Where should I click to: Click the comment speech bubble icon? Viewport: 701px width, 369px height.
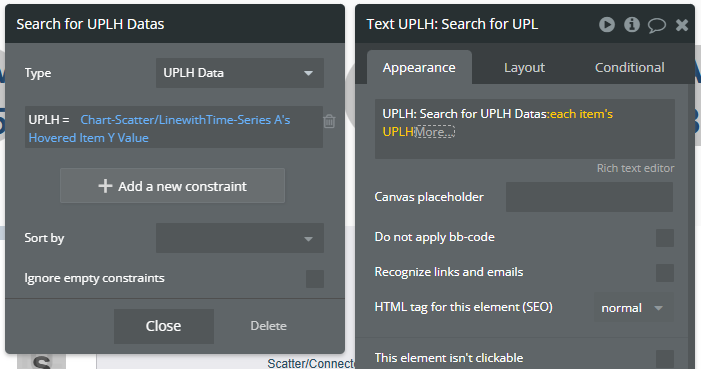pyautogui.click(x=657, y=25)
